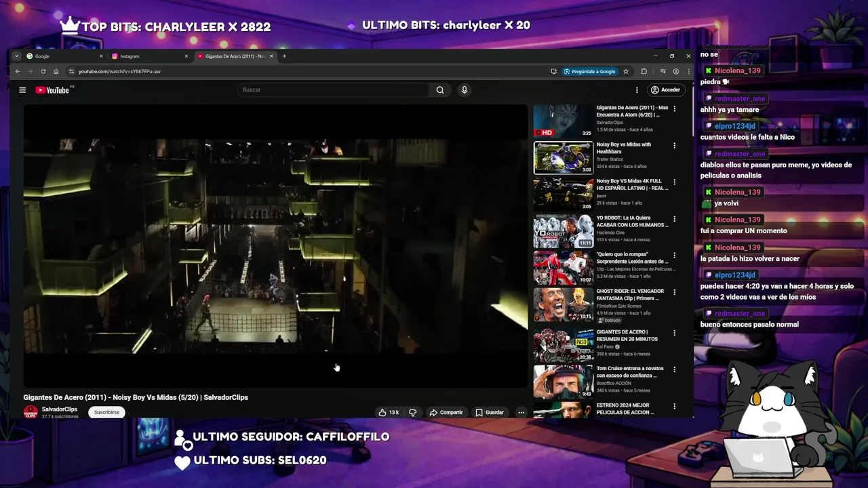Share the video via Compartir

click(x=446, y=412)
